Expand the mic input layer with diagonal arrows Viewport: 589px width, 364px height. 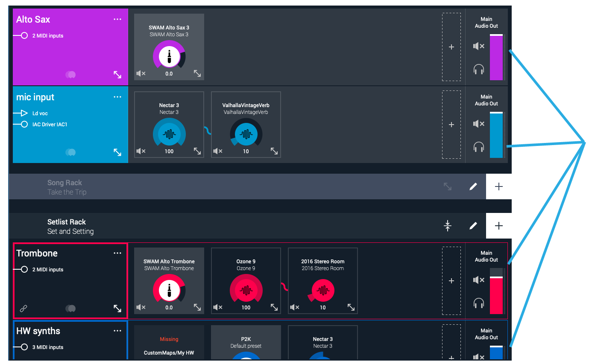point(117,152)
